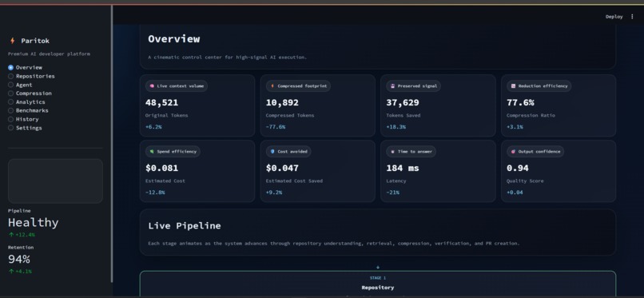Click the Spend efficiency badge
Viewport: 644px width, 298px height.
(173, 152)
